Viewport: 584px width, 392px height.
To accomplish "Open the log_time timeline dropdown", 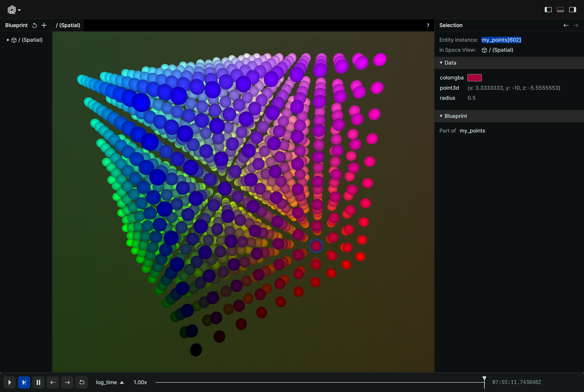I will pyautogui.click(x=110, y=382).
